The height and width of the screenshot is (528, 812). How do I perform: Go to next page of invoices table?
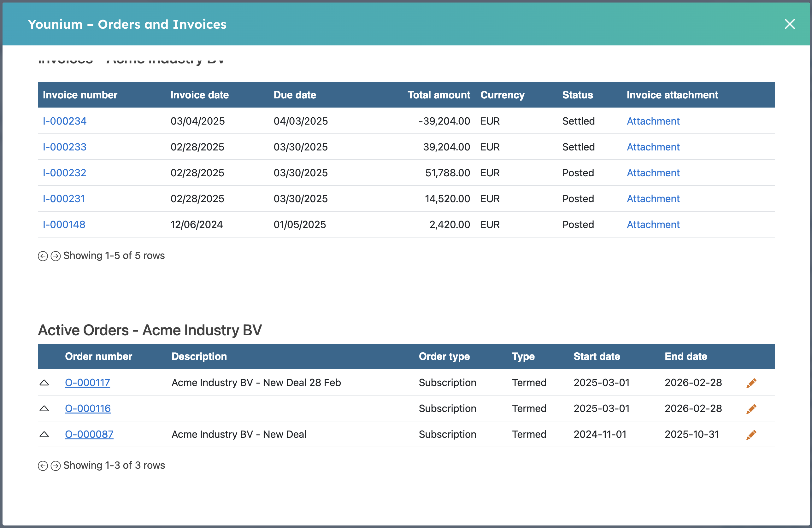point(56,256)
